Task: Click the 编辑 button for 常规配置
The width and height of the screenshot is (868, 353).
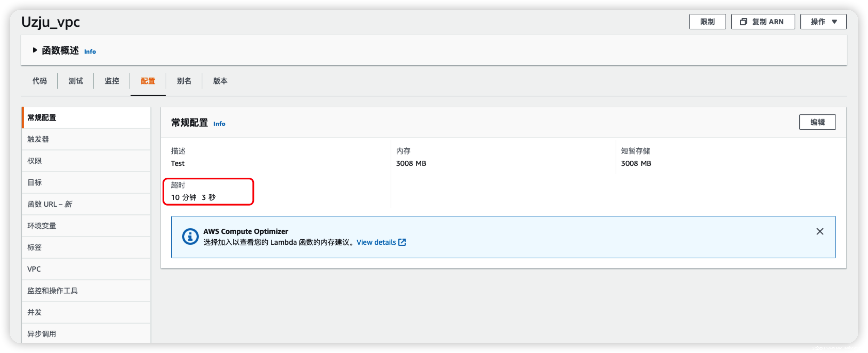Action: [x=817, y=122]
